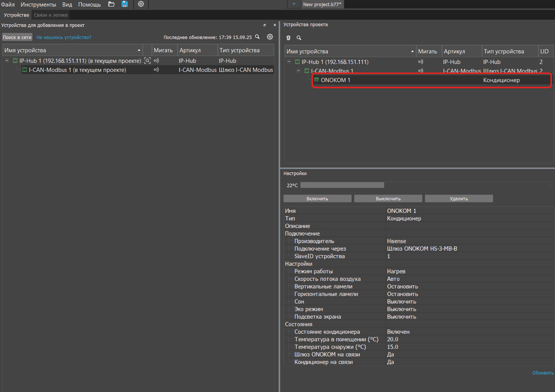Click search magnifier in project devices panel
The width and height of the screenshot is (555, 392).
pos(299,38)
